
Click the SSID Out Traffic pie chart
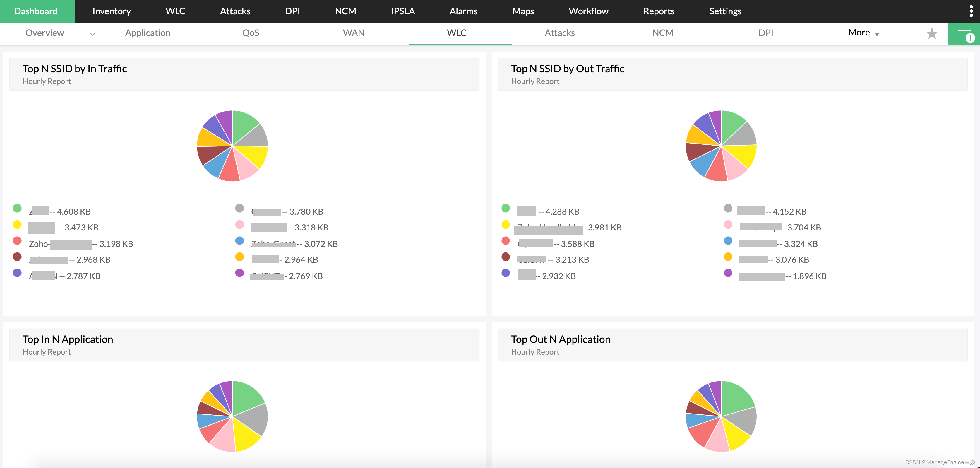pyautogui.click(x=721, y=146)
